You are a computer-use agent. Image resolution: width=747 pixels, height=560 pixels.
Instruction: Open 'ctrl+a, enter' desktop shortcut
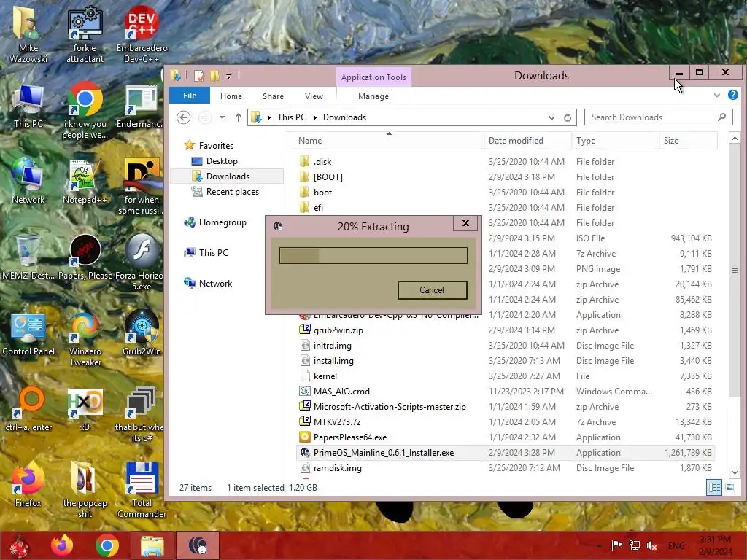(28, 408)
